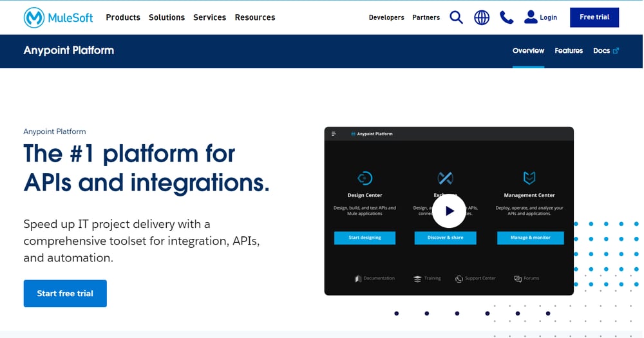
Task: Click the Start designing button
Action: tap(365, 238)
